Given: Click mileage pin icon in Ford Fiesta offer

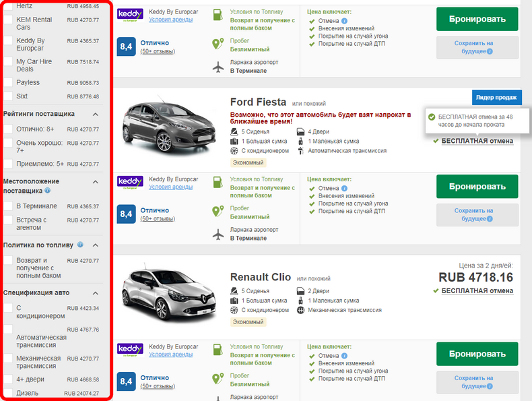Looking at the screenshot, I should pos(218,211).
